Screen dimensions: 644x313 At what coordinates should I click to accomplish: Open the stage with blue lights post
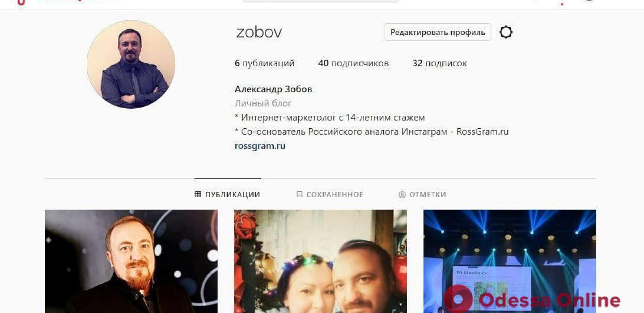coord(510,261)
